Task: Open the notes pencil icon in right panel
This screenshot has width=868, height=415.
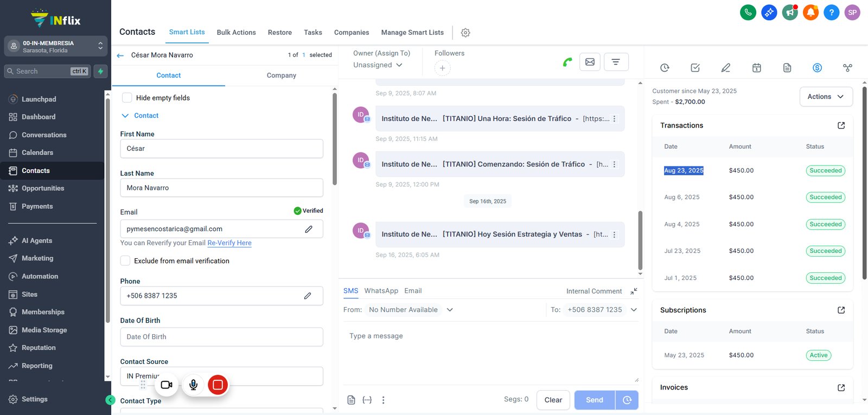Action: coord(725,68)
